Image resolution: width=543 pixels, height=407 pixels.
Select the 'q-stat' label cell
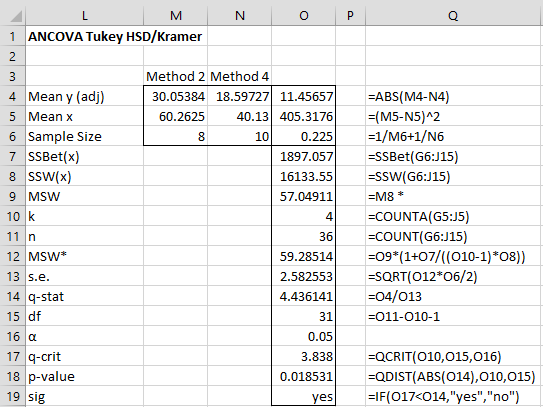pyautogui.click(x=84, y=297)
